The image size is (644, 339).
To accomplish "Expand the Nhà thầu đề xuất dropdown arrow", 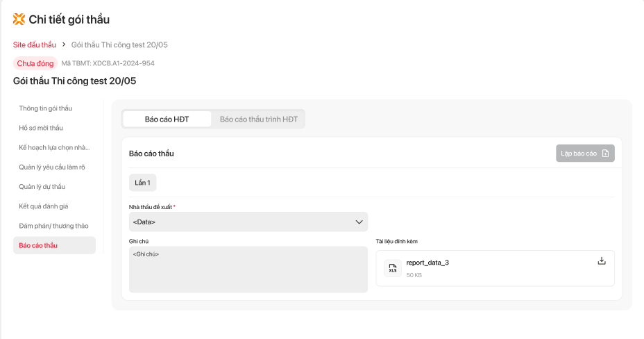I will (359, 222).
